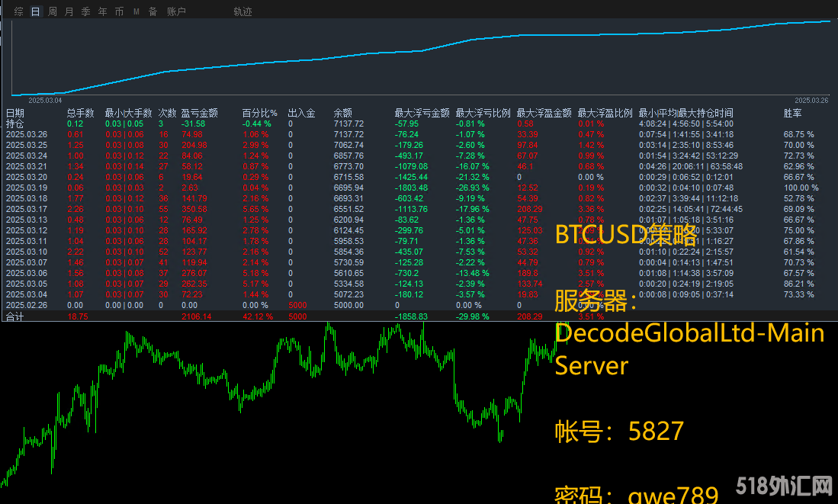
Task: Open the 账户 account tab
Action: 176,11
